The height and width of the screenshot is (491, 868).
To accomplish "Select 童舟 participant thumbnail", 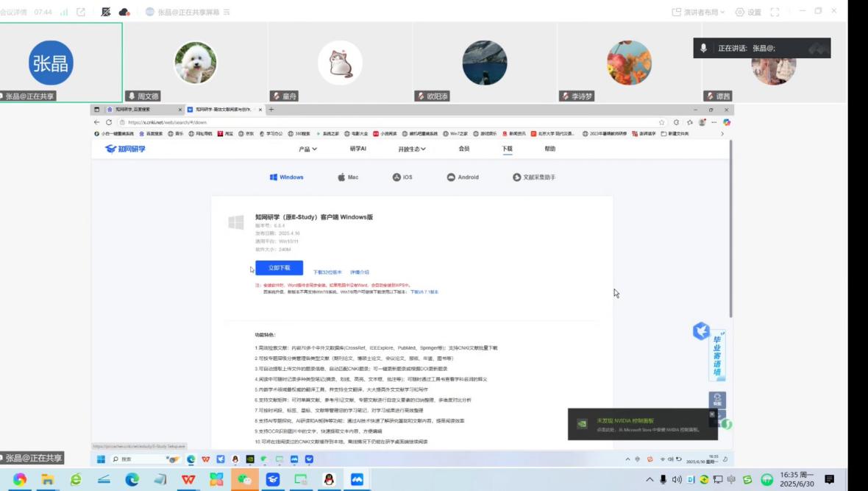I will (340, 62).
